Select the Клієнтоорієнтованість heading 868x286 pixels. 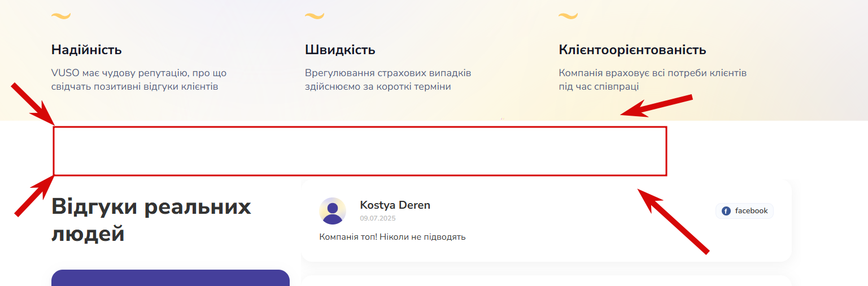coord(633,50)
